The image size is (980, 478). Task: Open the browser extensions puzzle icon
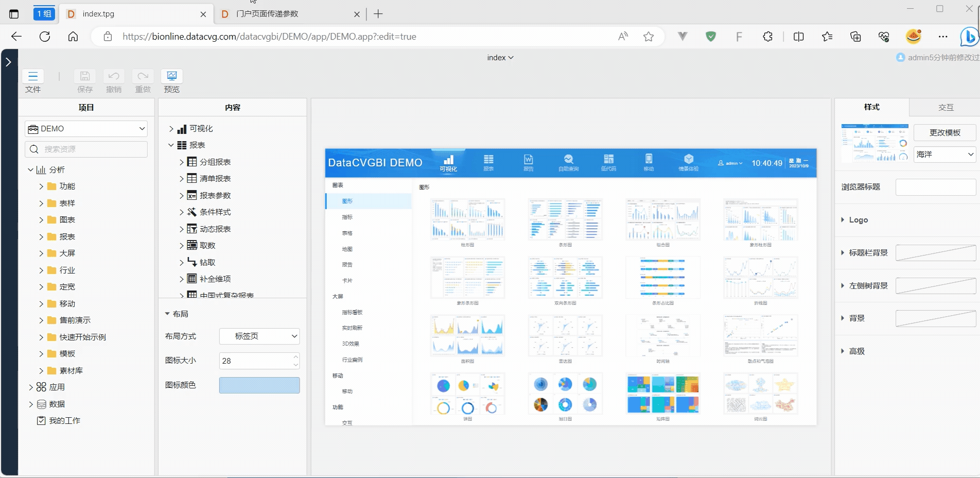click(x=767, y=37)
